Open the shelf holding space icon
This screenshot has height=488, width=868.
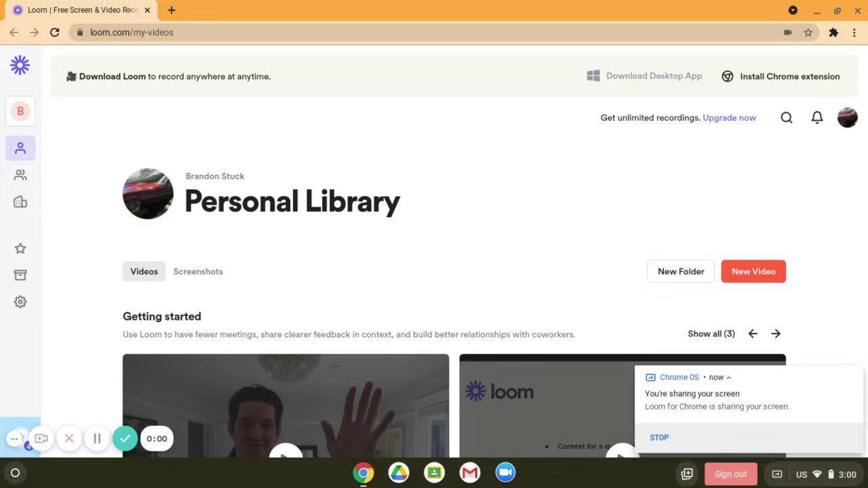point(687,474)
